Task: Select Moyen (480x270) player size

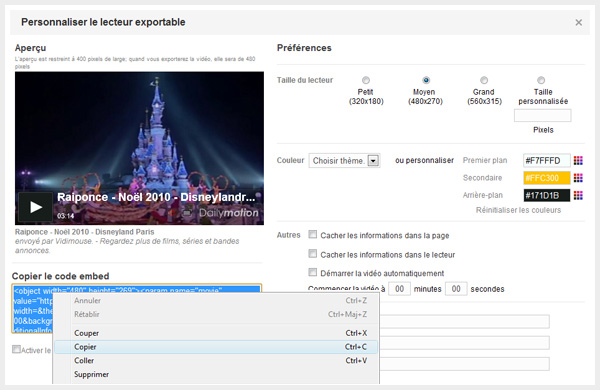Action: point(426,80)
